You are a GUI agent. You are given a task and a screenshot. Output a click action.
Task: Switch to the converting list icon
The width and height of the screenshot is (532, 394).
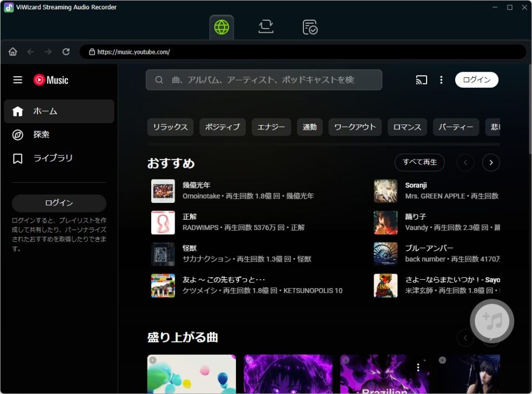[x=266, y=27]
